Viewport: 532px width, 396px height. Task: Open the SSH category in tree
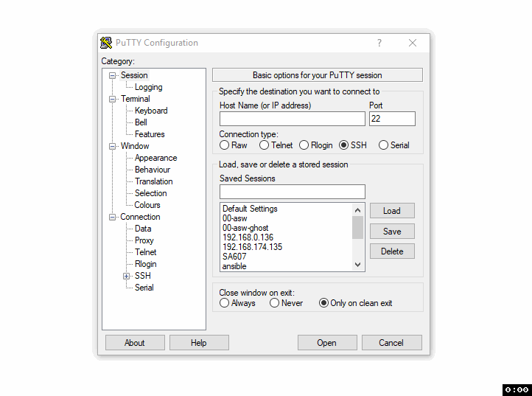[x=143, y=276]
